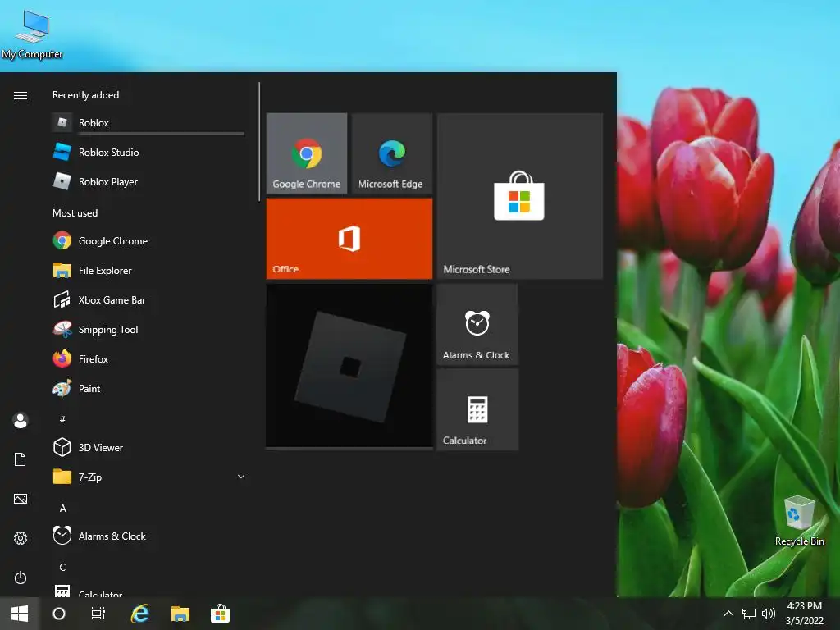Launch Xbox Game Bar from the list
Viewport: 840px width, 630px height.
148,300
